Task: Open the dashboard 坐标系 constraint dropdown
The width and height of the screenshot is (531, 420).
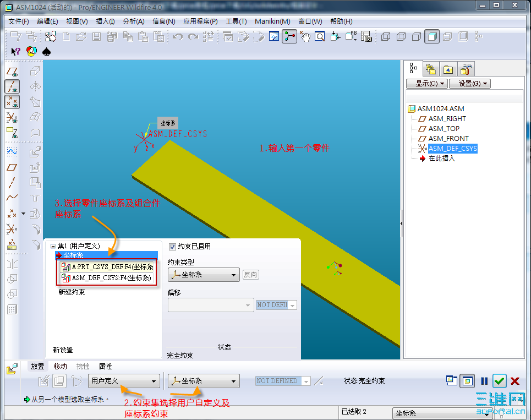Action: tap(204, 381)
